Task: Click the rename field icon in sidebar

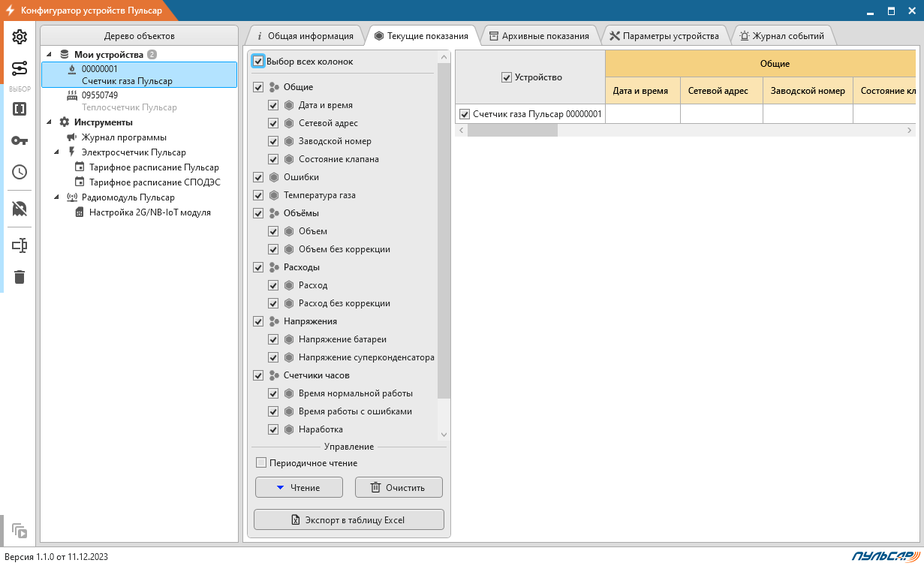Action: (x=20, y=245)
